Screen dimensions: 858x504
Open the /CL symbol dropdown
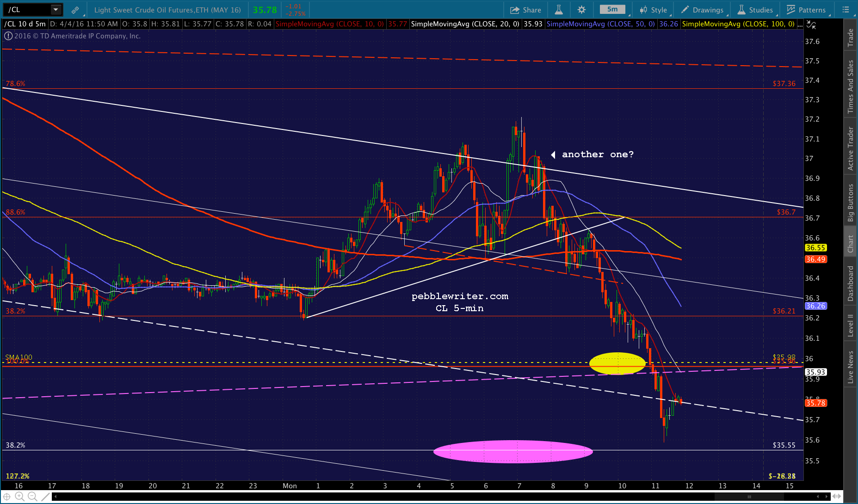56,9
